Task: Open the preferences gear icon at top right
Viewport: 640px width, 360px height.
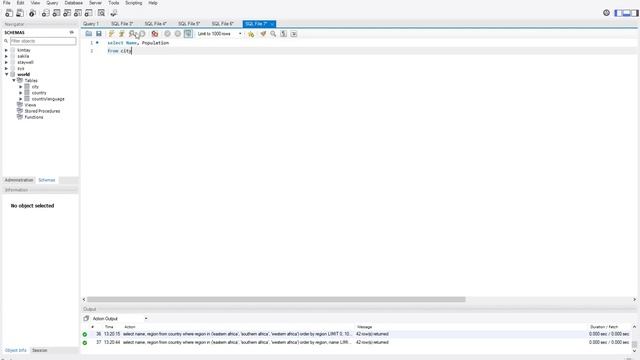Action: 606,13
